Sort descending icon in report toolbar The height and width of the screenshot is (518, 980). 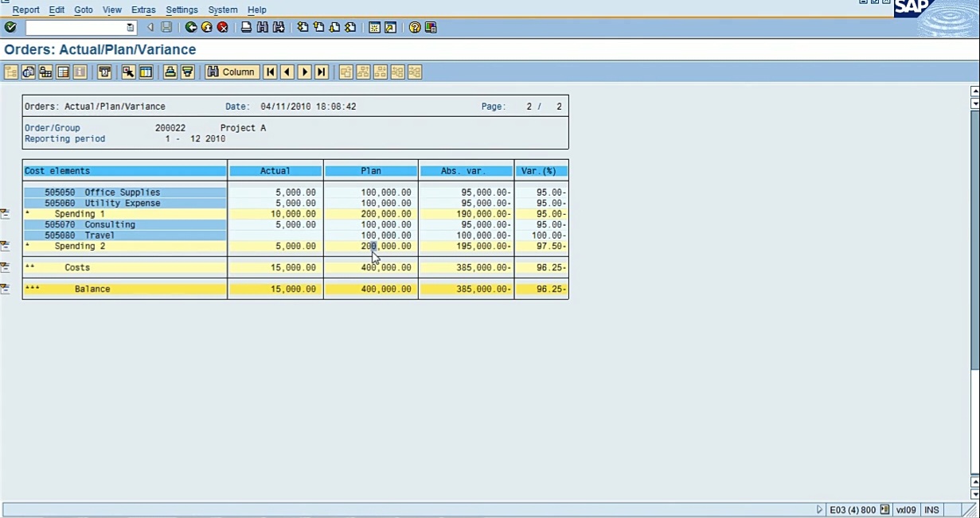pyautogui.click(x=187, y=72)
